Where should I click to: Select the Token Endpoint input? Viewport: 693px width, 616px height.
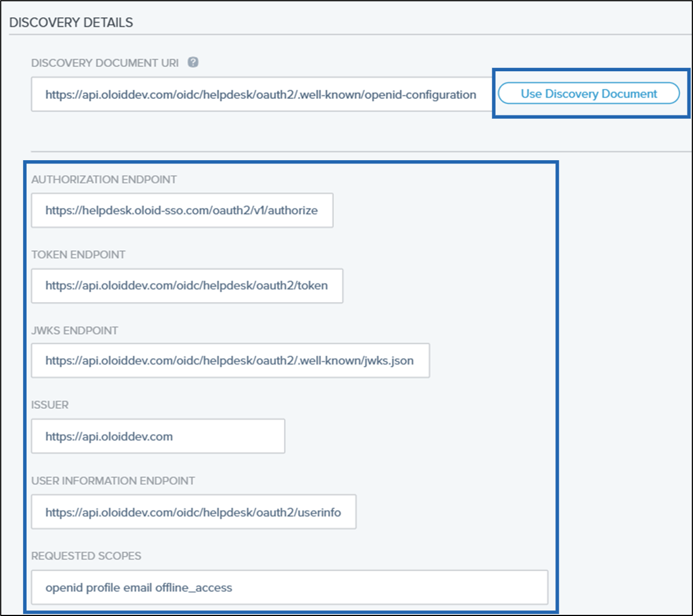187,286
